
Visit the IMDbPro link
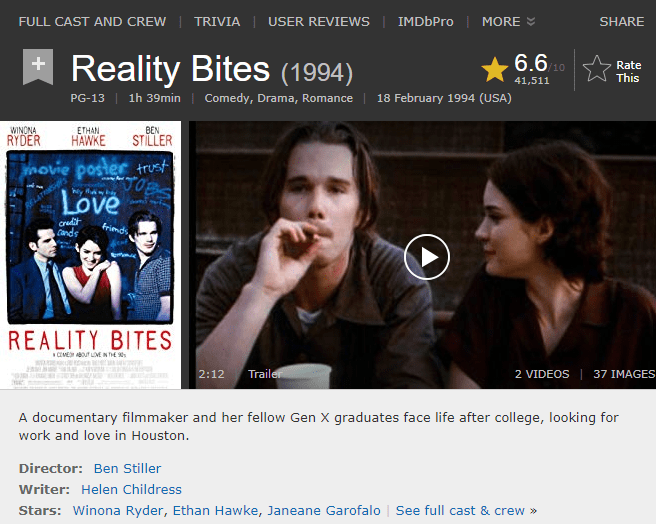pos(425,21)
